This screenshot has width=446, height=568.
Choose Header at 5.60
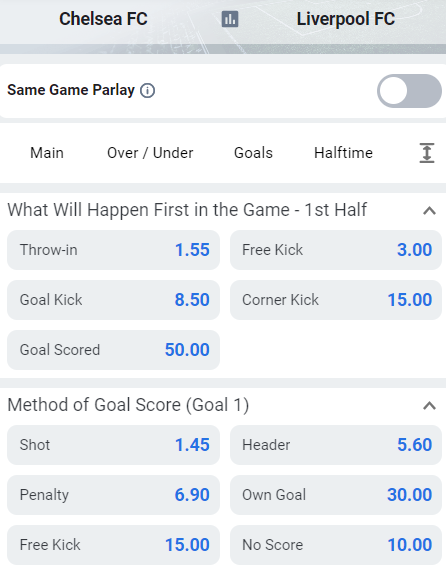pyautogui.click(x=336, y=445)
